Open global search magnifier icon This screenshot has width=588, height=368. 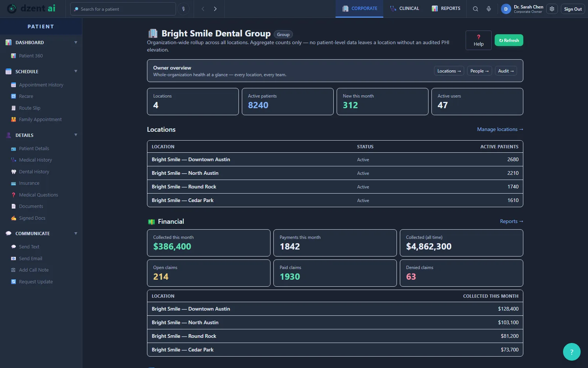(475, 9)
